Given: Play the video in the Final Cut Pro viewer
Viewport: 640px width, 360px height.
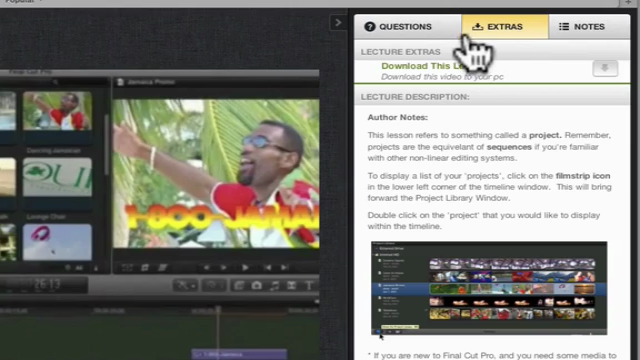Looking at the screenshot, I should (245, 268).
